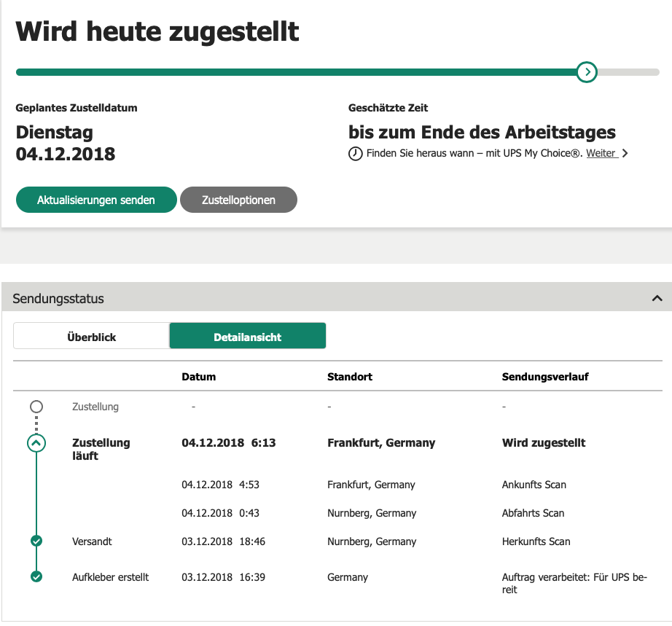
Task: Click the progress bar arrow indicator circle
Action: [x=587, y=72]
